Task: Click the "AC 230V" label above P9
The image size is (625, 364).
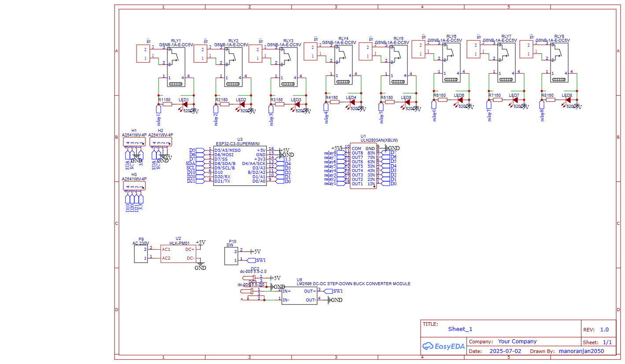Action: [141, 243]
